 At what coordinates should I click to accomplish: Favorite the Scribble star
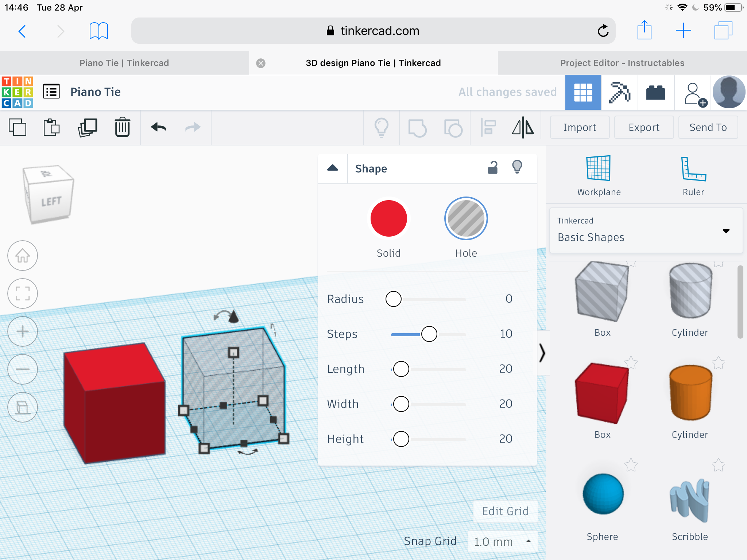(719, 465)
